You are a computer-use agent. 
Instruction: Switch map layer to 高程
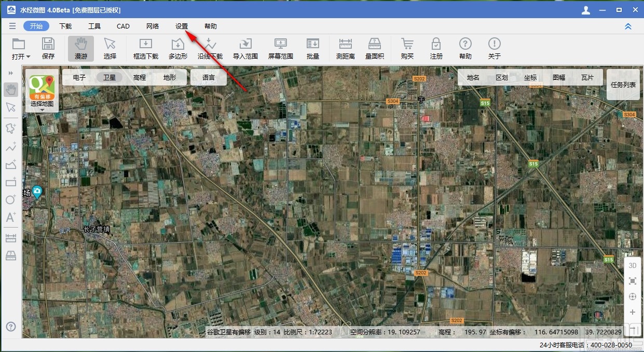pyautogui.click(x=140, y=78)
